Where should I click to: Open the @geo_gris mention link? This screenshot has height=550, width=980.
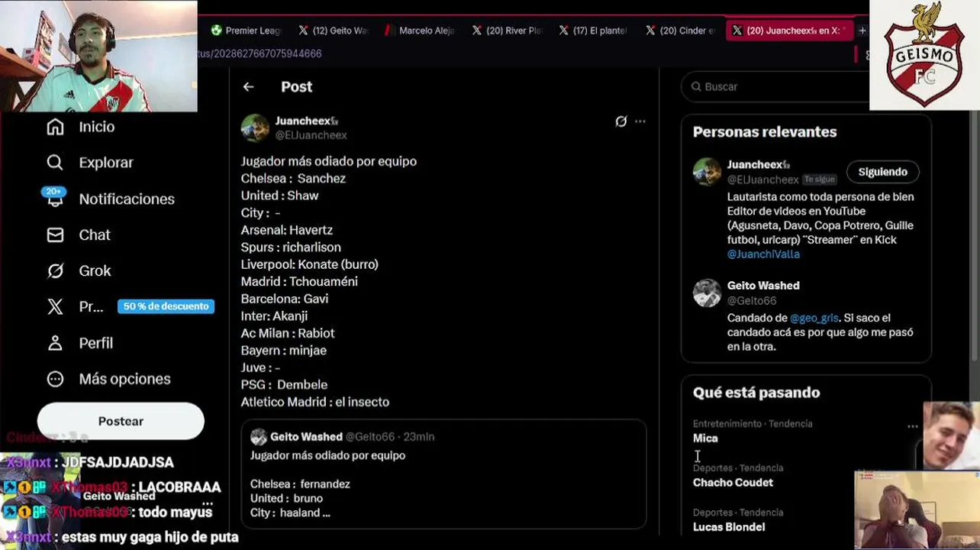(814, 318)
